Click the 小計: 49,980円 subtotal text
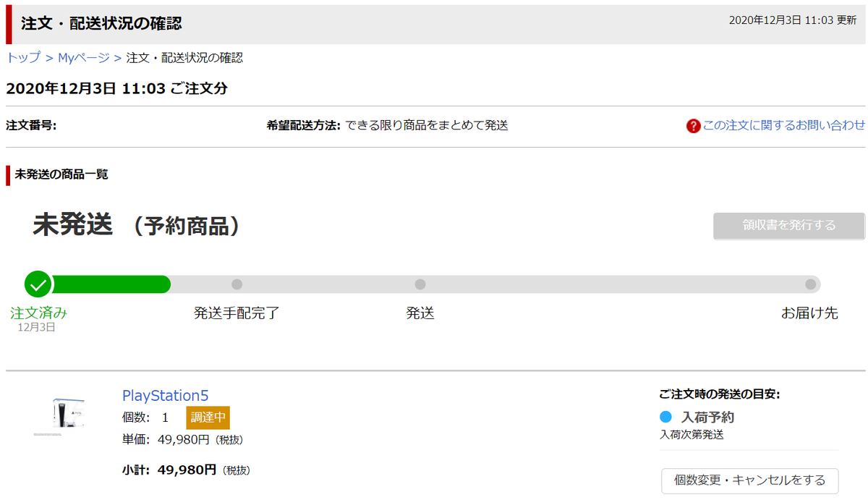 [186, 470]
